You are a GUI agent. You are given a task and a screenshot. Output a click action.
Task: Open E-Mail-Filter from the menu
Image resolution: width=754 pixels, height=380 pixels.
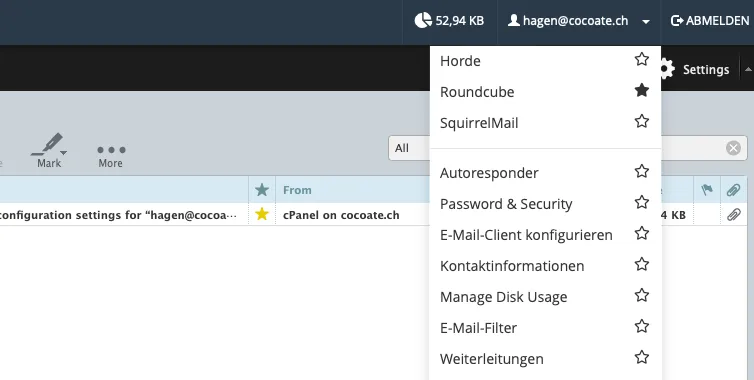tap(478, 328)
